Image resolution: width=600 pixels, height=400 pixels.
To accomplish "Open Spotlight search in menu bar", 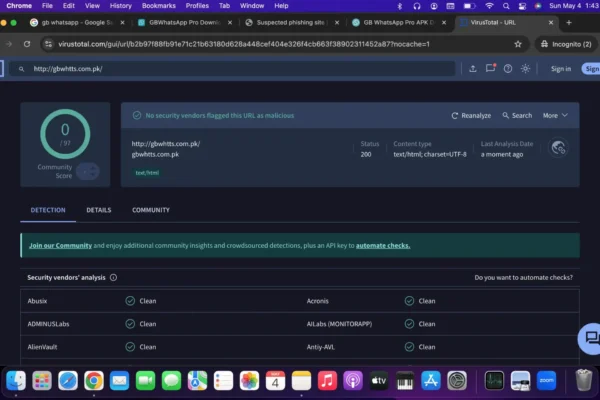I will tap(506, 6).
